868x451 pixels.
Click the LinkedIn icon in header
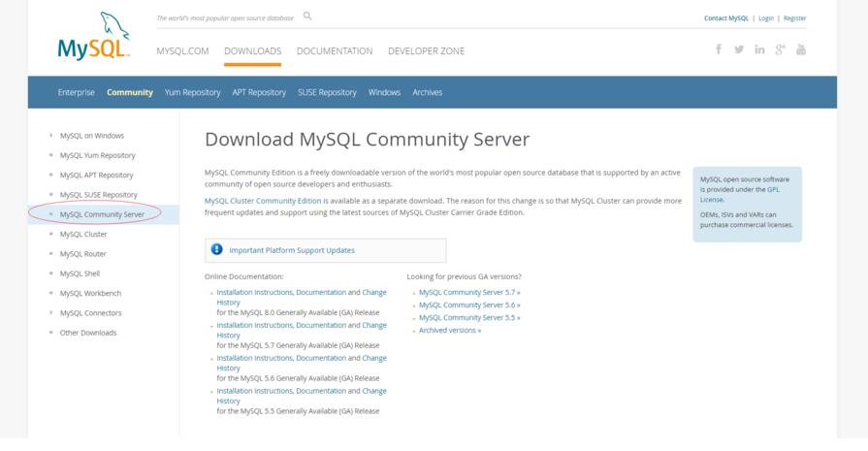[759, 50]
